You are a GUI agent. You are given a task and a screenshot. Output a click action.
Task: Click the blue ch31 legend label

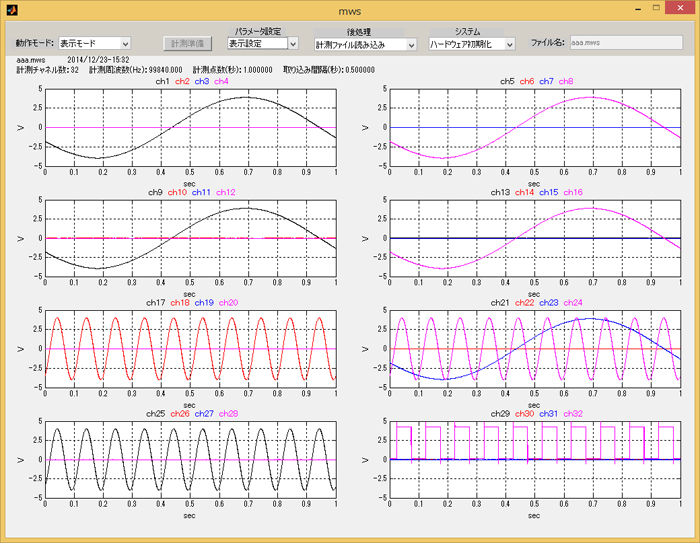pyautogui.click(x=549, y=414)
